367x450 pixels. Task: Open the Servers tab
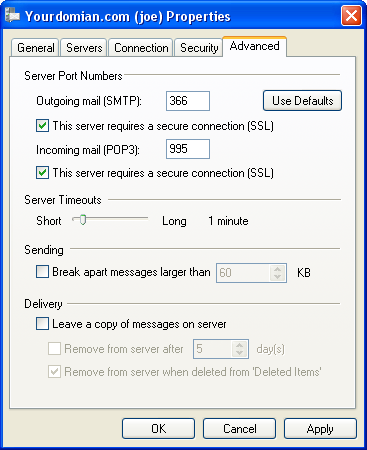coord(84,48)
